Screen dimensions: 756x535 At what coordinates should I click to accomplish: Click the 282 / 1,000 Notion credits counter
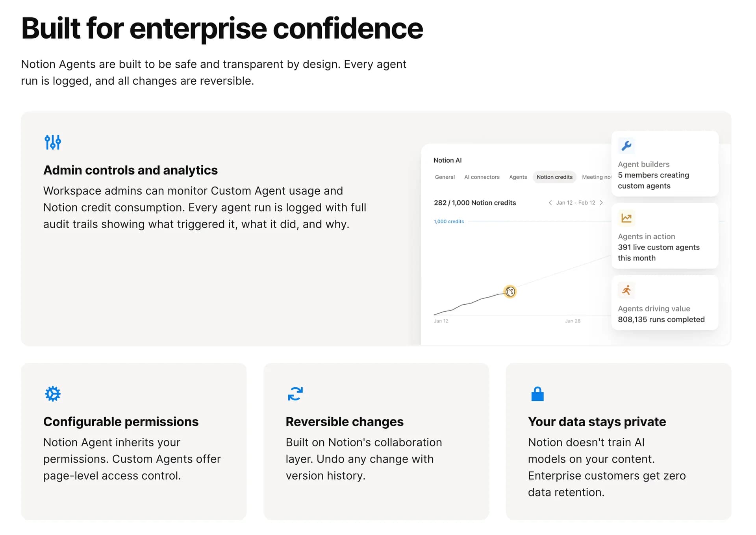(474, 203)
